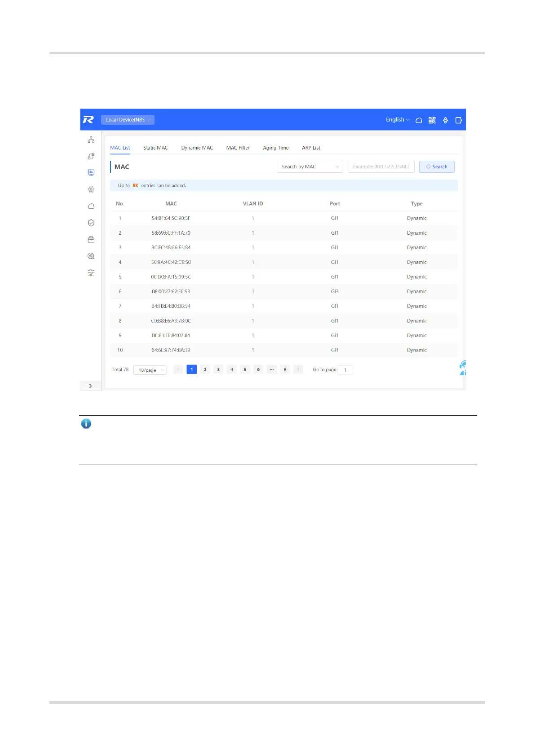
Task: Select the monitoring screen sidebar icon
Action: (91, 173)
